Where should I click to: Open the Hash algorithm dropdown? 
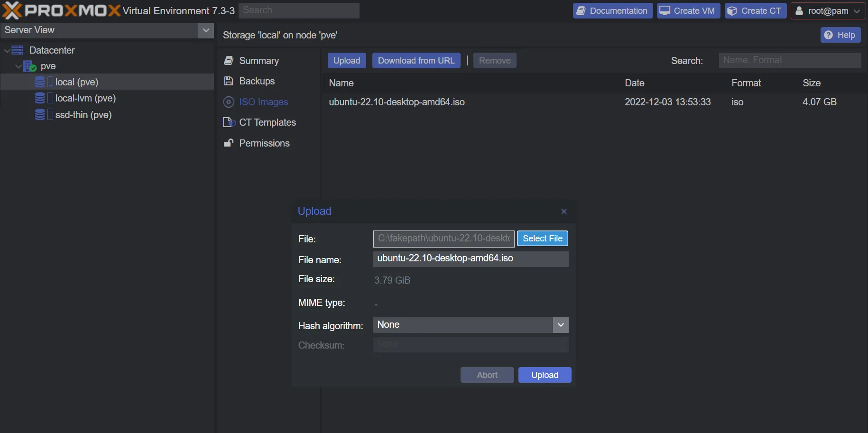click(x=560, y=325)
